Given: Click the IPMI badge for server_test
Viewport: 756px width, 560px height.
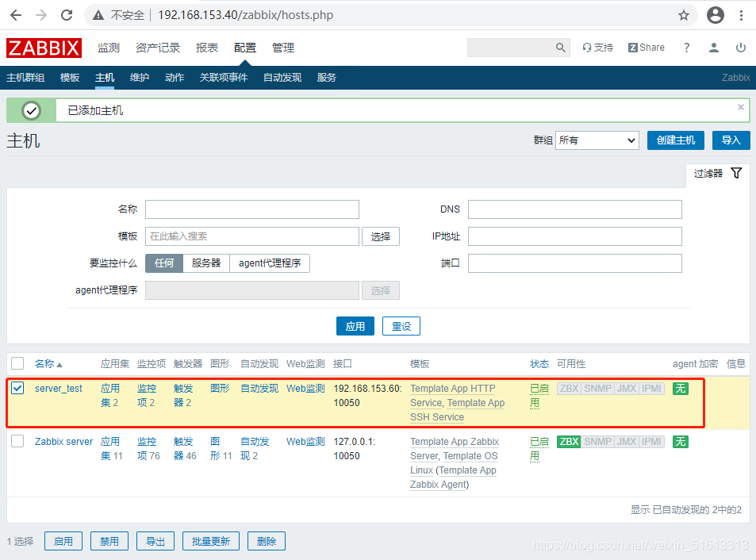Looking at the screenshot, I should pos(652,389).
